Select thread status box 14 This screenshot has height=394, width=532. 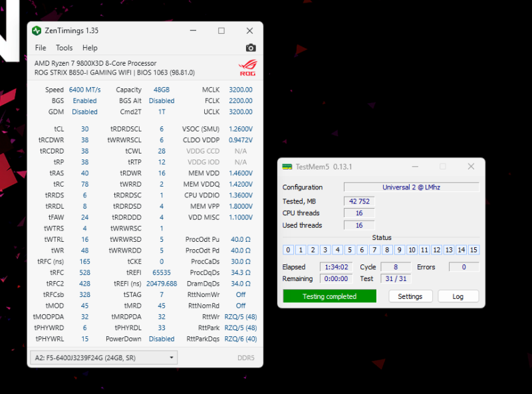[462, 250]
